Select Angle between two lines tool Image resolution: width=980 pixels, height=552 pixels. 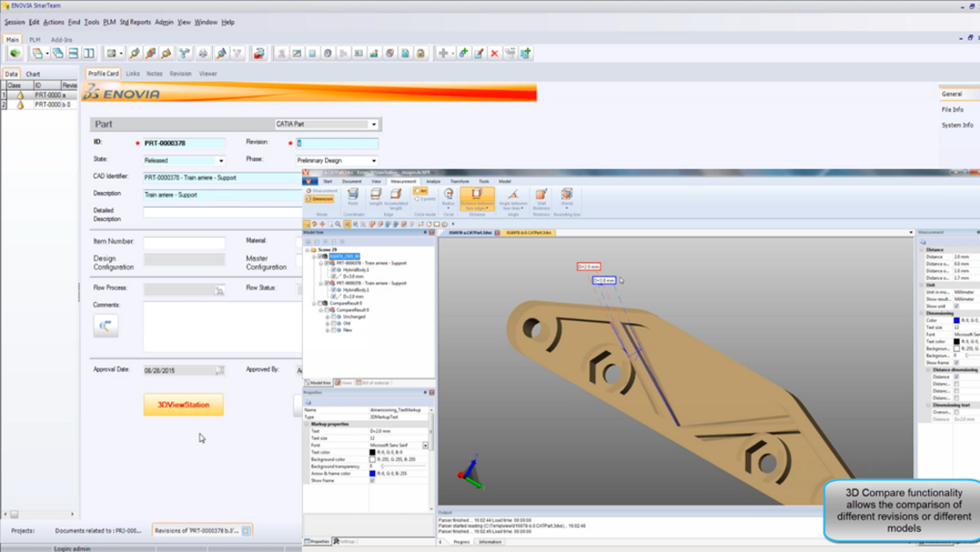[x=513, y=198]
